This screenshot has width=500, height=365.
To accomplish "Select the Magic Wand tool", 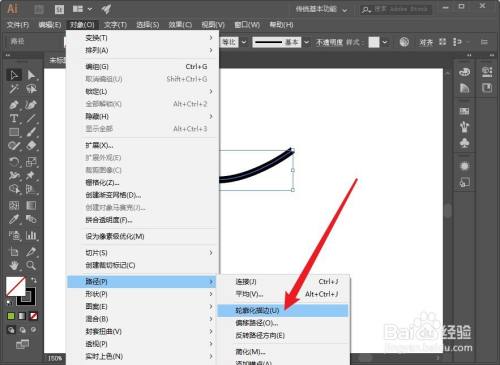I will tap(14, 89).
